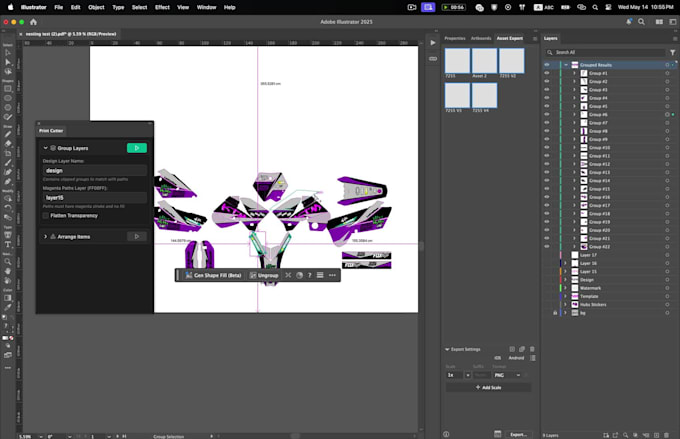Switch to the Properties tab

(454, 38)
